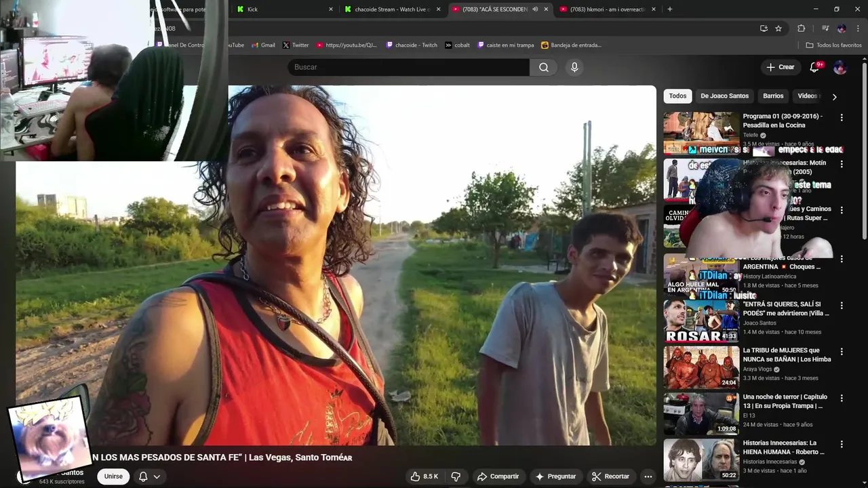Select the De Joaco Santos filter chip
Image resolution: width=868 pixels, height=488 pixels.
[724, 96]
